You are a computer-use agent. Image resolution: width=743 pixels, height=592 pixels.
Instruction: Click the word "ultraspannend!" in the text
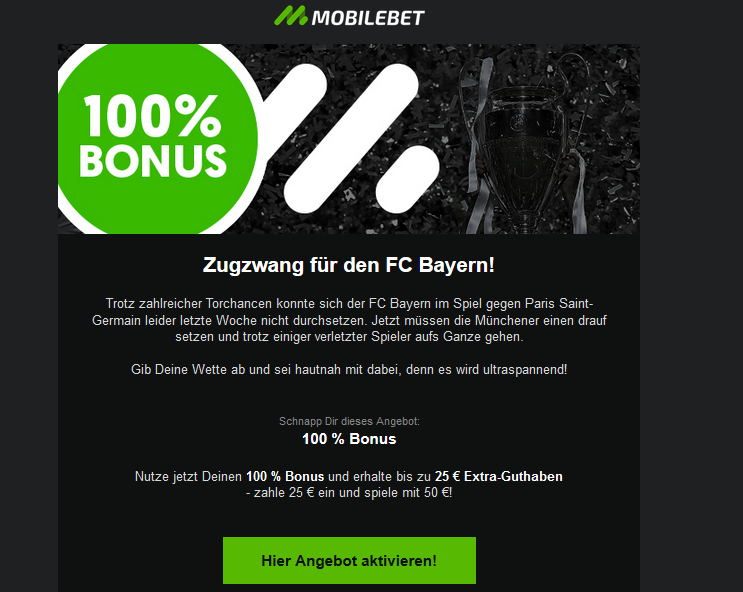(525, 370)
